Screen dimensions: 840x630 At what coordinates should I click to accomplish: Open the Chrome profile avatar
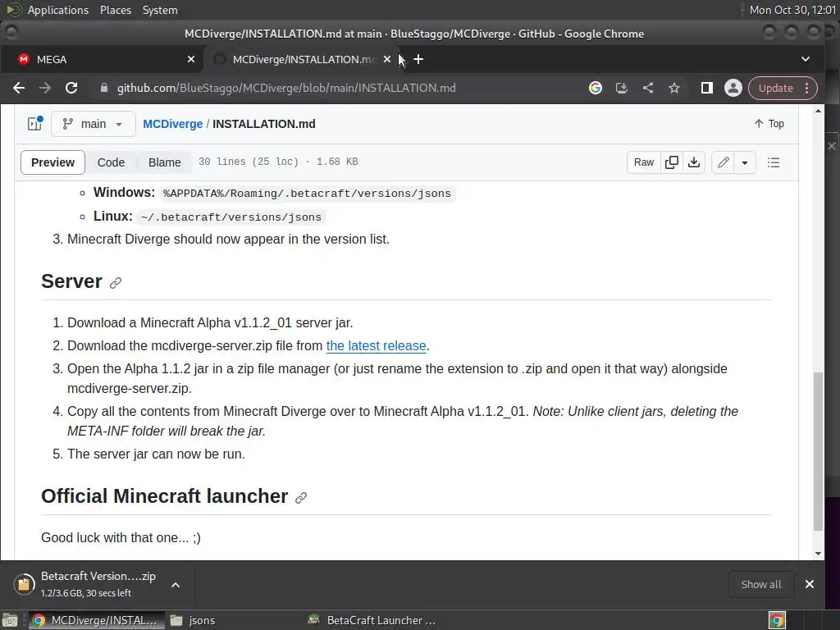click(733, 88)
